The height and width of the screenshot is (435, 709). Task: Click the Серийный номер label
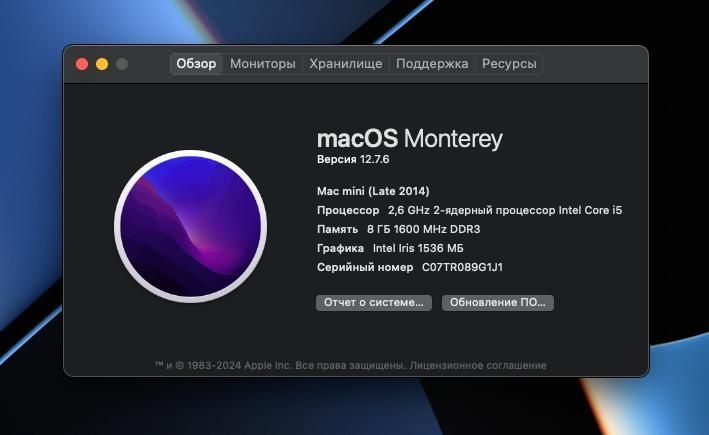365,267
